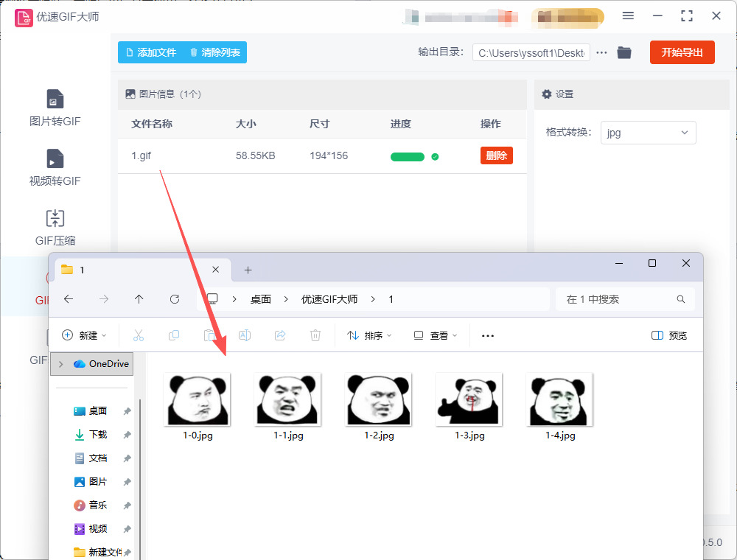Click the 在 1 中搜索 search box

click(625, 299)
